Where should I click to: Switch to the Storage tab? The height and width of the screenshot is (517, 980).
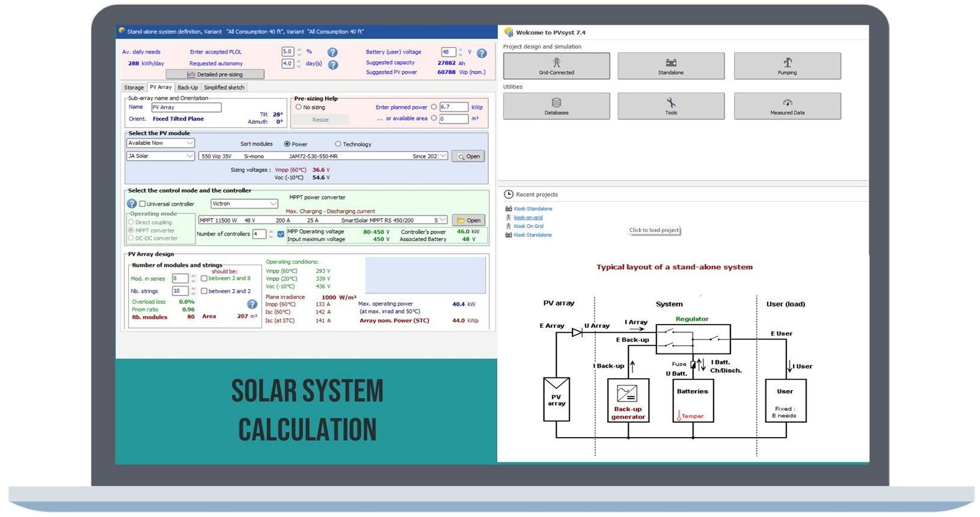click(x=133, y=88)
